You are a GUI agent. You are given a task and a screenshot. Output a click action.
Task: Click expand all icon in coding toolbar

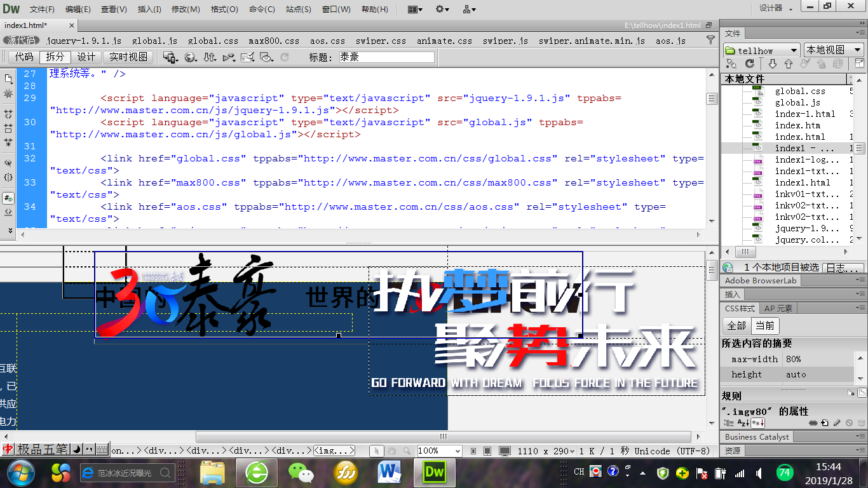pyautogui.click(x=8, y=143)
